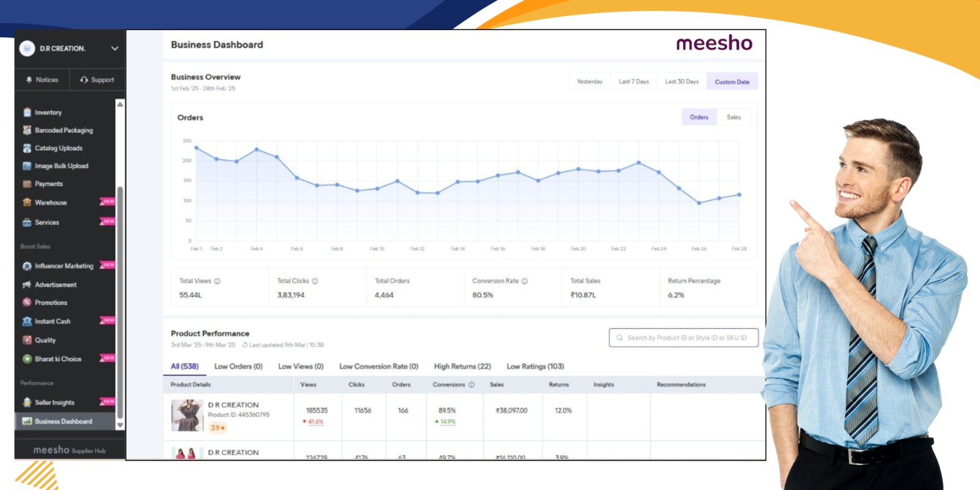Click the Quality icon

coord(27,340)
